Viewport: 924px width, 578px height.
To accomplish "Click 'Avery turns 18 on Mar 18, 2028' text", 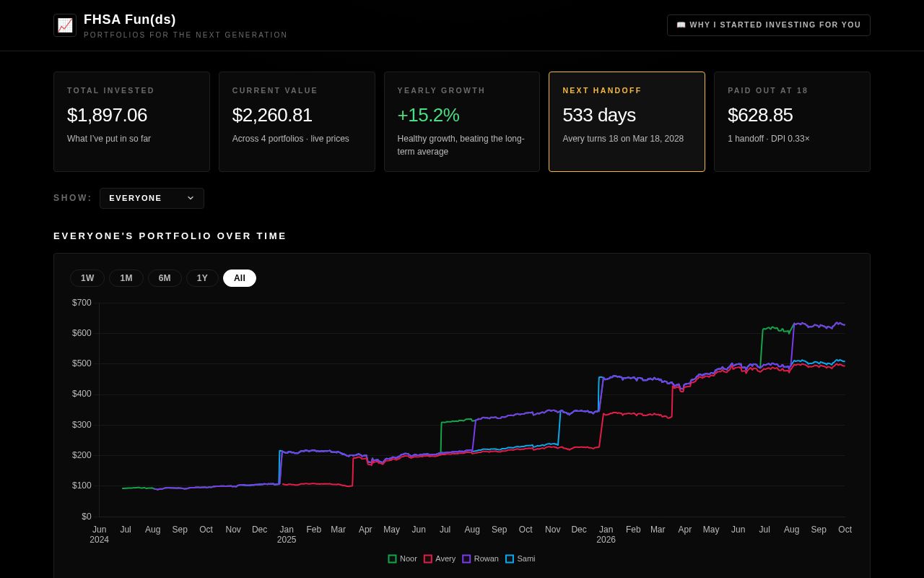I will point(623,139).
